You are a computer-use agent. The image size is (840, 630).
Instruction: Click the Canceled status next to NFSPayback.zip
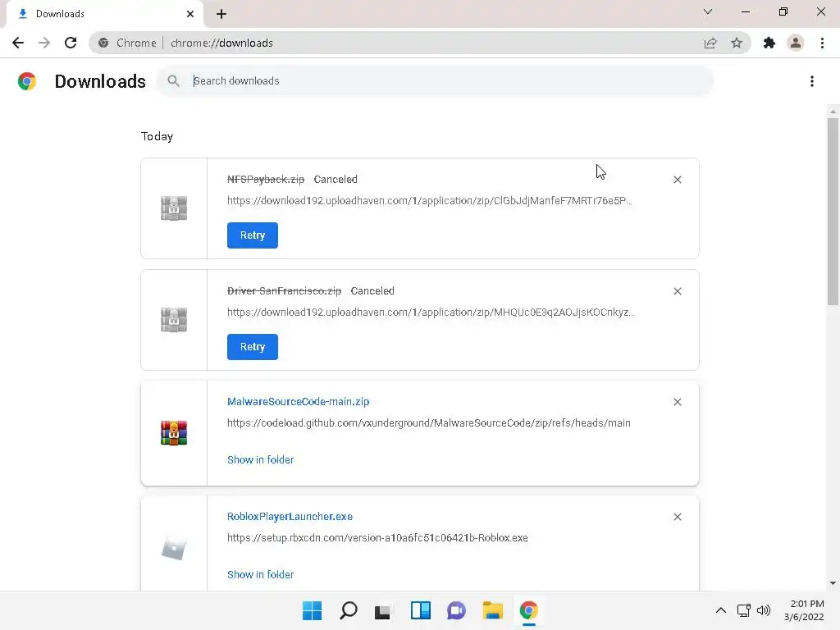pyautogui.click(x=336, y=180)
